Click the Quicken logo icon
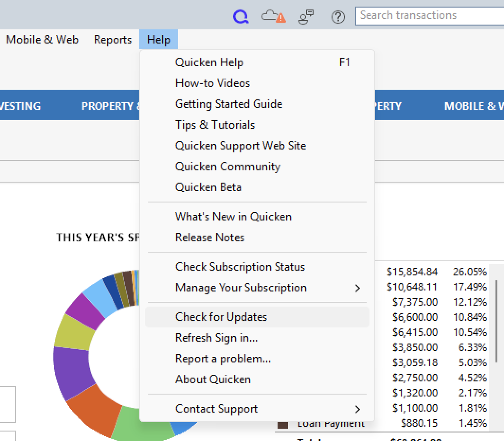 (x=241, y=16)
